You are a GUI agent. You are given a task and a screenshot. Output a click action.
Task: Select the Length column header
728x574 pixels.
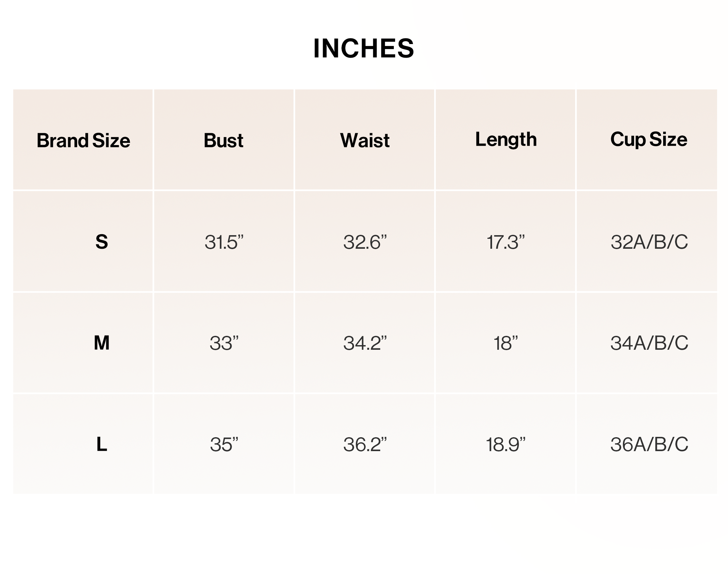click(506, 140)
